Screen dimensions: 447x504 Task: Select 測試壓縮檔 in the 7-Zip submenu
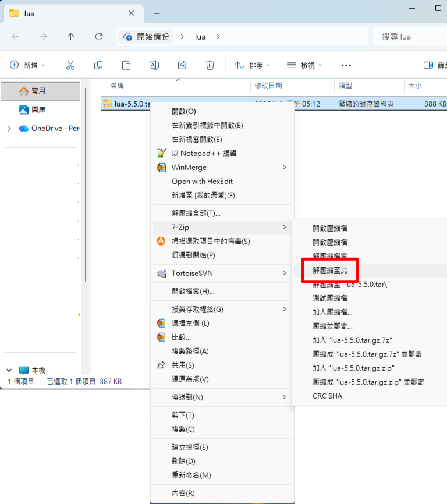[330, 298]
